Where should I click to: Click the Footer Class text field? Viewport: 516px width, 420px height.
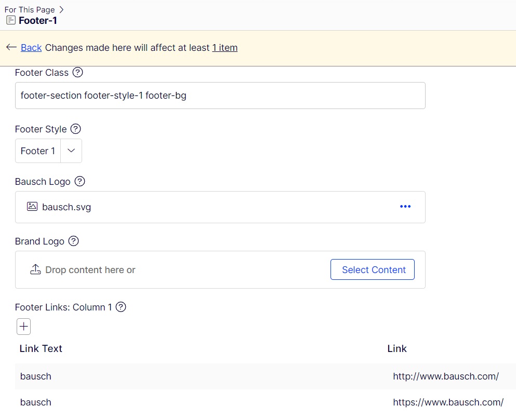click(220, 96)
